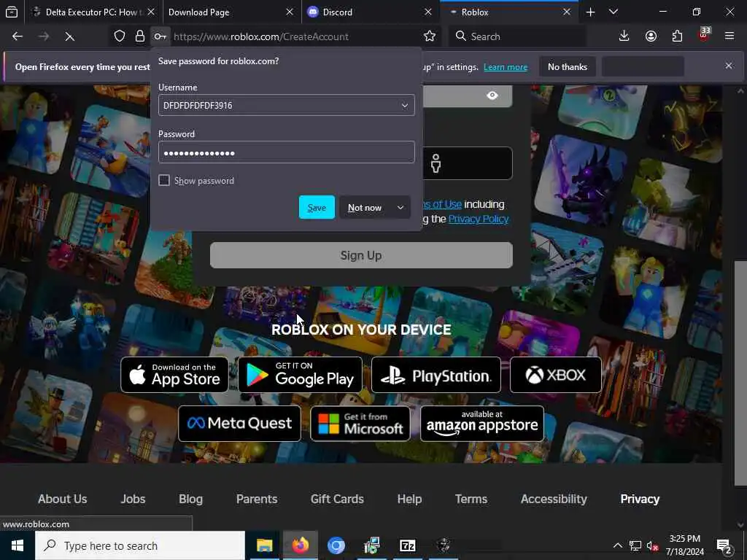Open the Firefox account icon
This screenshot has width=747, height=560.
point(651,36)
